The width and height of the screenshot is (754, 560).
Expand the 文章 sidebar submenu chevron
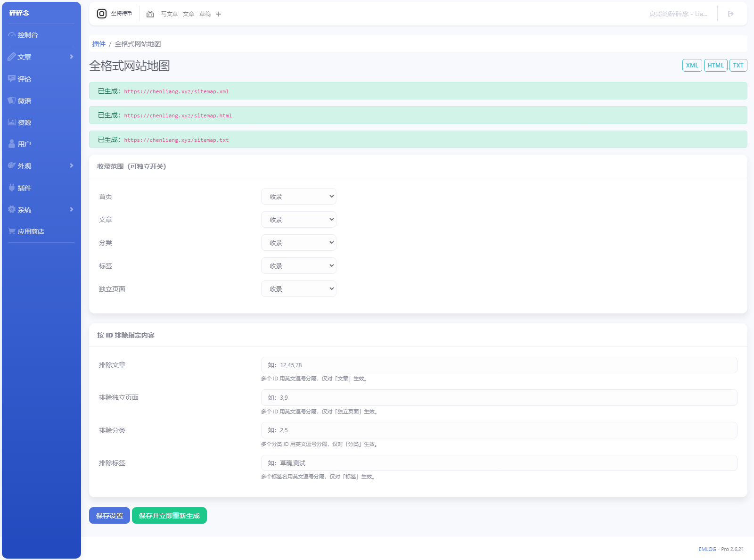[x=72, y=57]
